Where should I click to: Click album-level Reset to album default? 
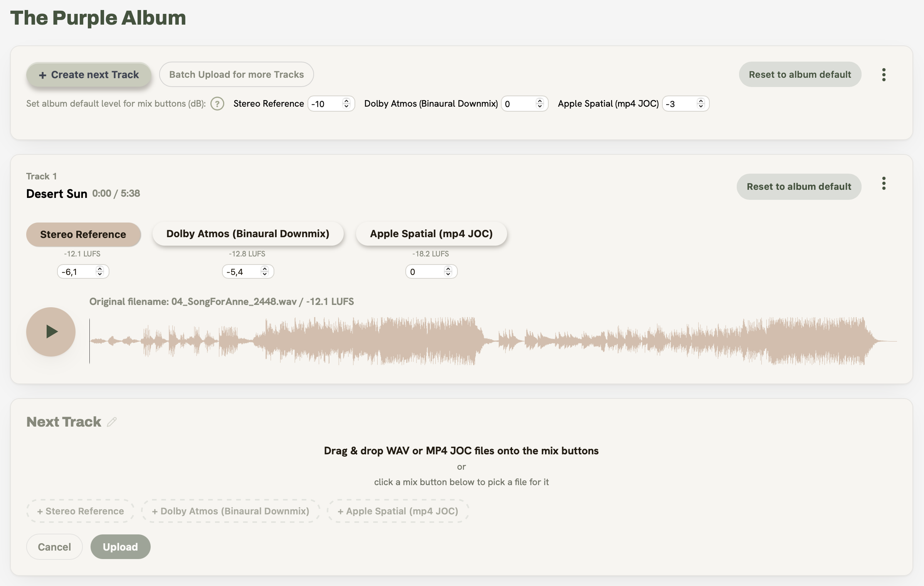point(800,74)
